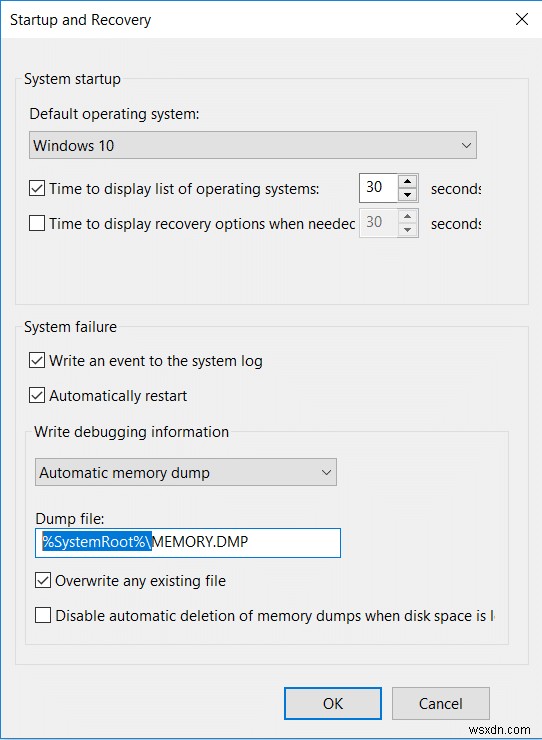Click the Write debugging information heading
542x740 pixels.
tap(132, 432)
